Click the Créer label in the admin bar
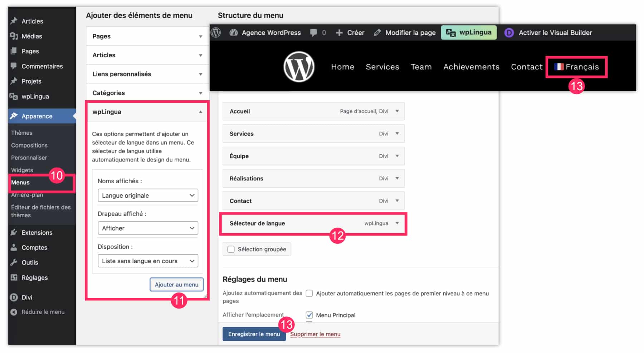644x353 pixels. [x=356, y=33]
